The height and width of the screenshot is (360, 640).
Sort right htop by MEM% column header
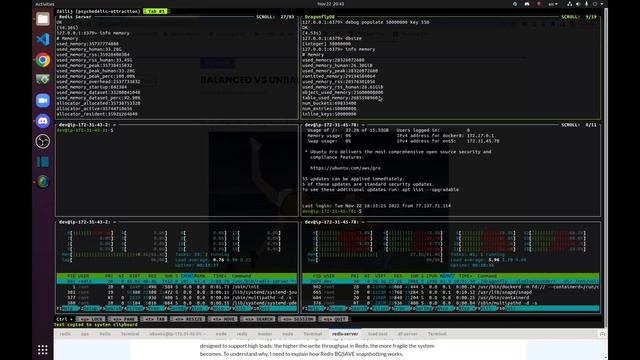click(x=447, y=276)
